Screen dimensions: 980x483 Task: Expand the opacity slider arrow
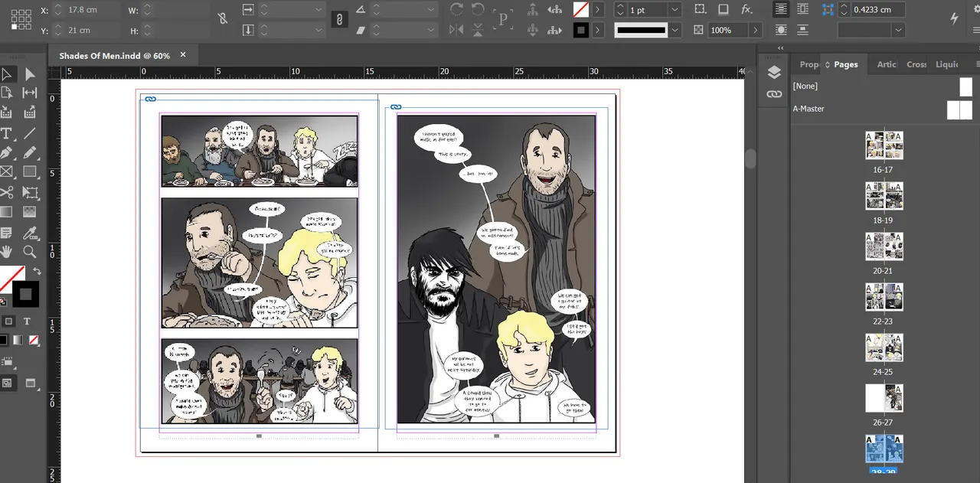click(x=756, y=30)
